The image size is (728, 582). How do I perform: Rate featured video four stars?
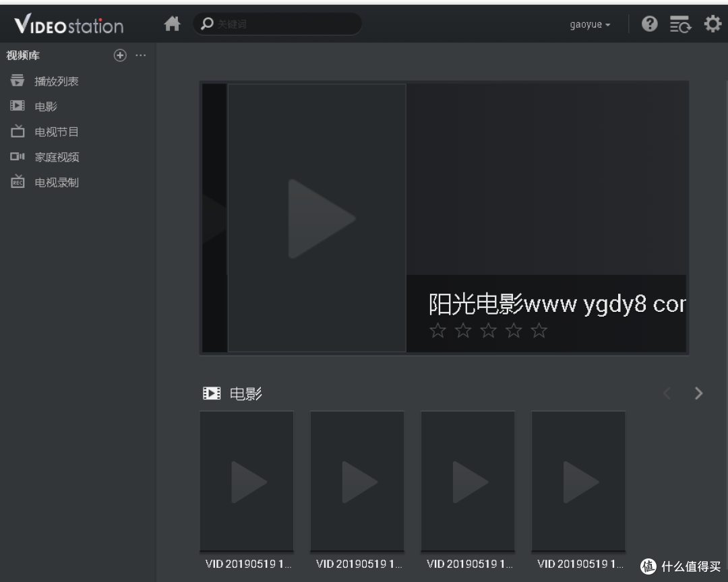point(514,331)
